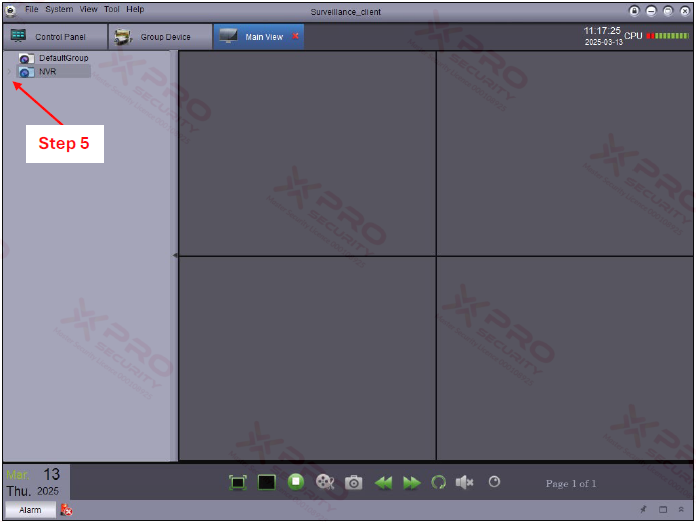Open the File menu

(32, 9)
